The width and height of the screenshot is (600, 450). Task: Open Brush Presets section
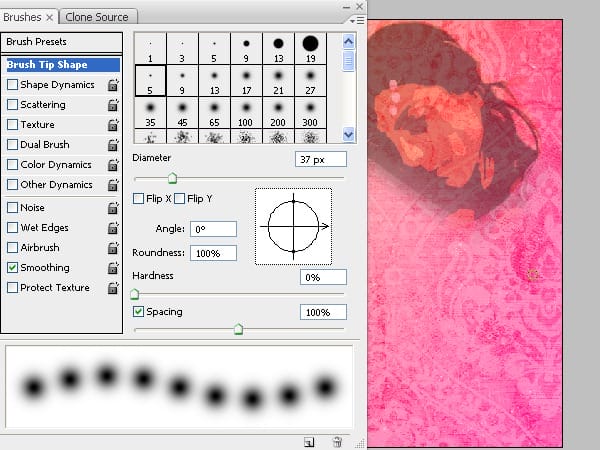click(x=62, y=42)
